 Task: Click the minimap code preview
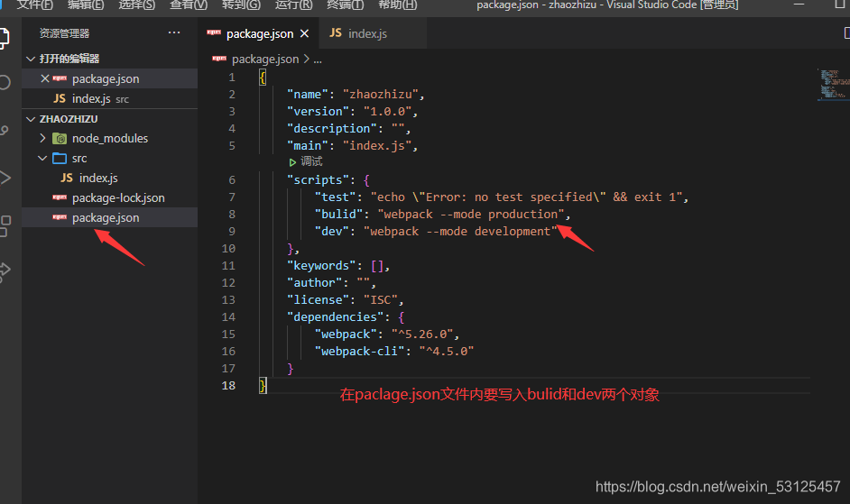point(833,84)
